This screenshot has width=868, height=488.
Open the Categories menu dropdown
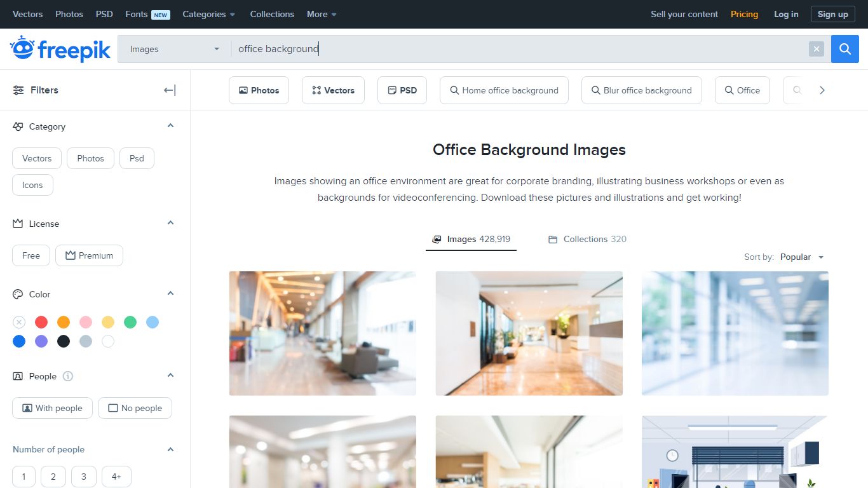pyautogui.click(x=209, y=14)
